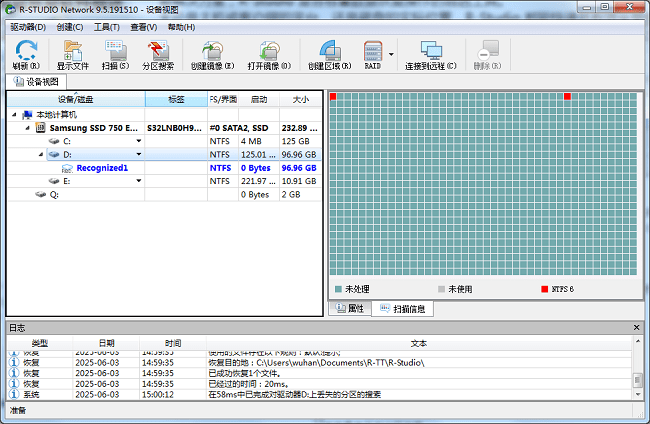Click the disabled 移除 remove icon
The width and height of the screenshot is (650, 424).
coord(488,54)
